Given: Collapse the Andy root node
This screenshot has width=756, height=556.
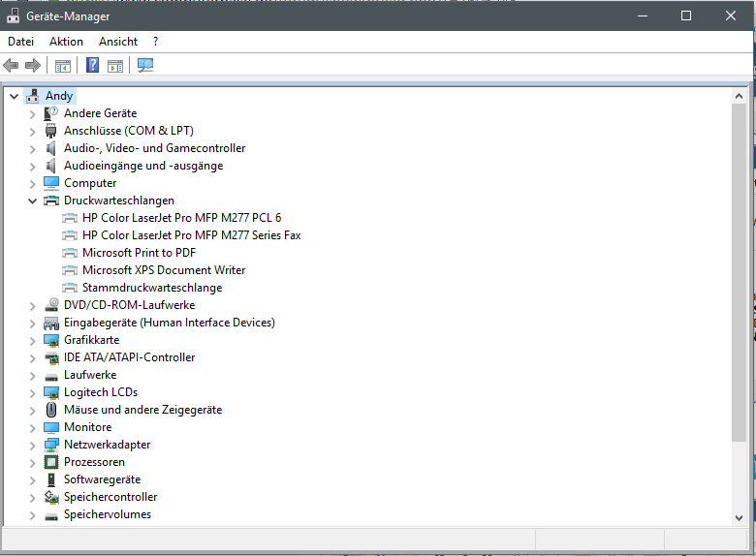Looking at the screenshot, I should [14, 96].
